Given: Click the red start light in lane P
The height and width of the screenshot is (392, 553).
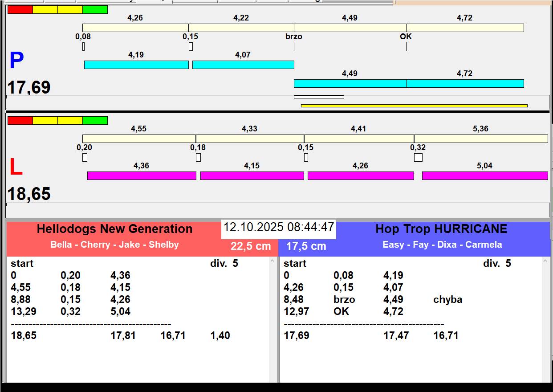Looking at the screenshot, I should click(20, 10).
